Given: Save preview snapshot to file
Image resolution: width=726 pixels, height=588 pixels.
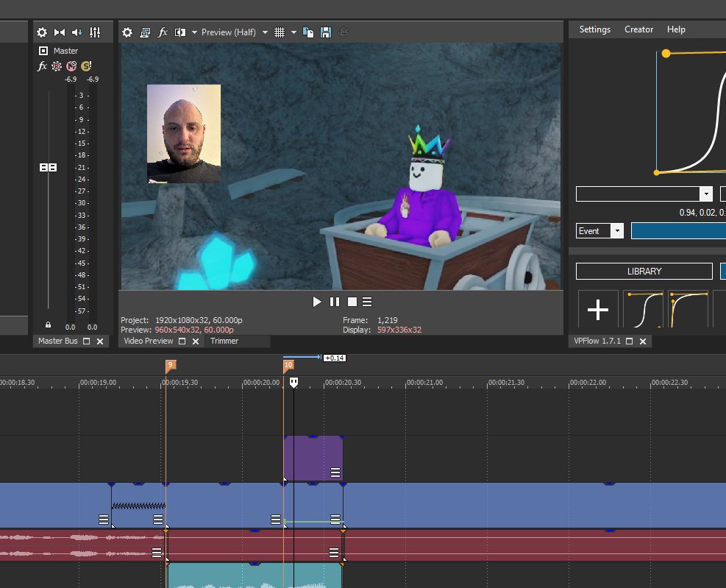Looking at the screenshot, I should [326, 32].
